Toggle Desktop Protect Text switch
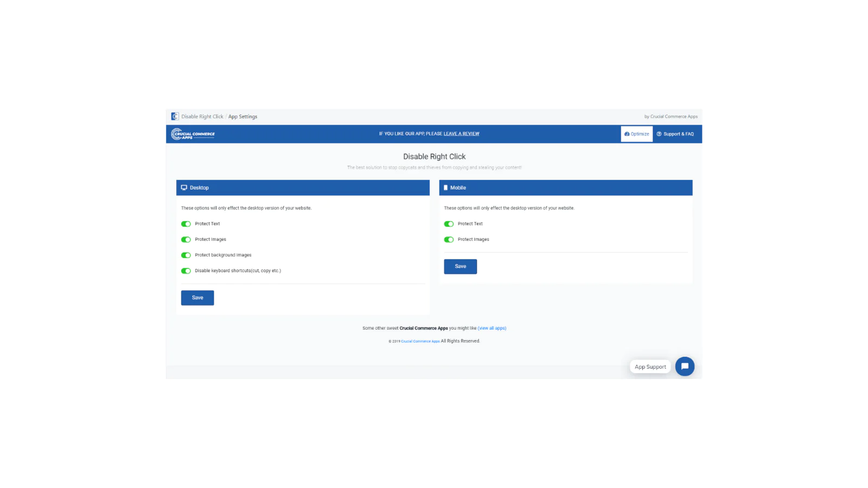 186,224
